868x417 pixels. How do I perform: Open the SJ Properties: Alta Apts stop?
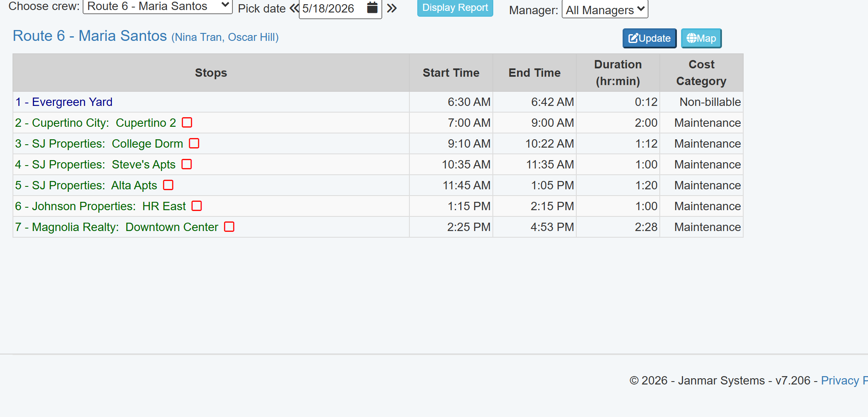pyautogui.click(x=86, y=185)
